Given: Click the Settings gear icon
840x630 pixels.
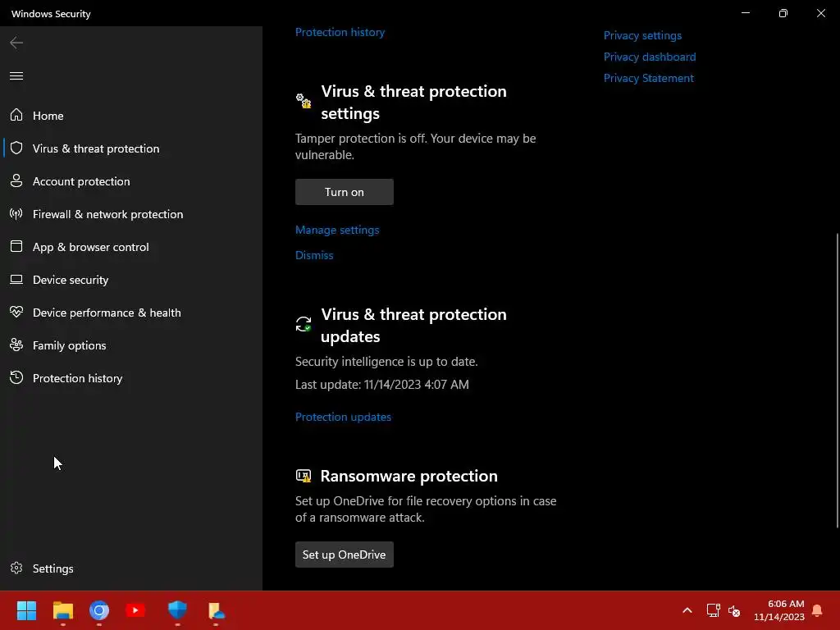Looking at the screenshot, I should 16,568.
